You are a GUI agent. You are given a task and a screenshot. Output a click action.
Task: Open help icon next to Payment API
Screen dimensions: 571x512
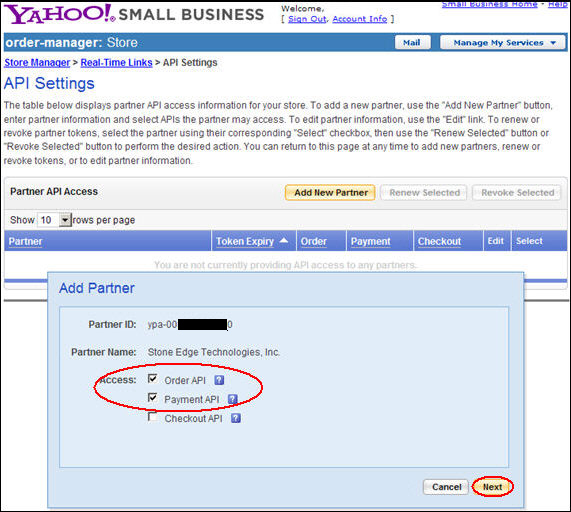(232, 399)
